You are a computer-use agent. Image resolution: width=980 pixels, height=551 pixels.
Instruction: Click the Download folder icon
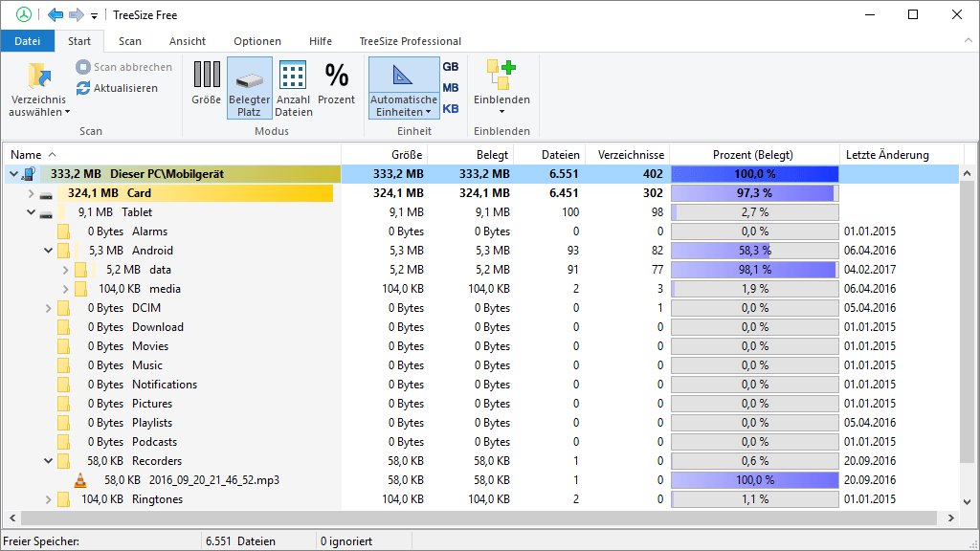(63, 327)
